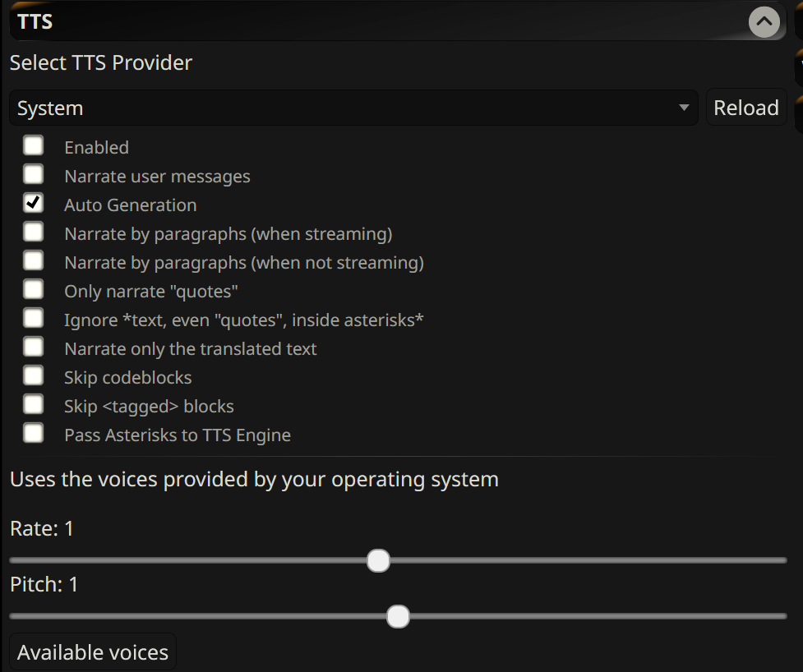The image size is (803, 672).
Task: Enable Pass Asterisks to TTS Engine
Action: click(34, 433)
